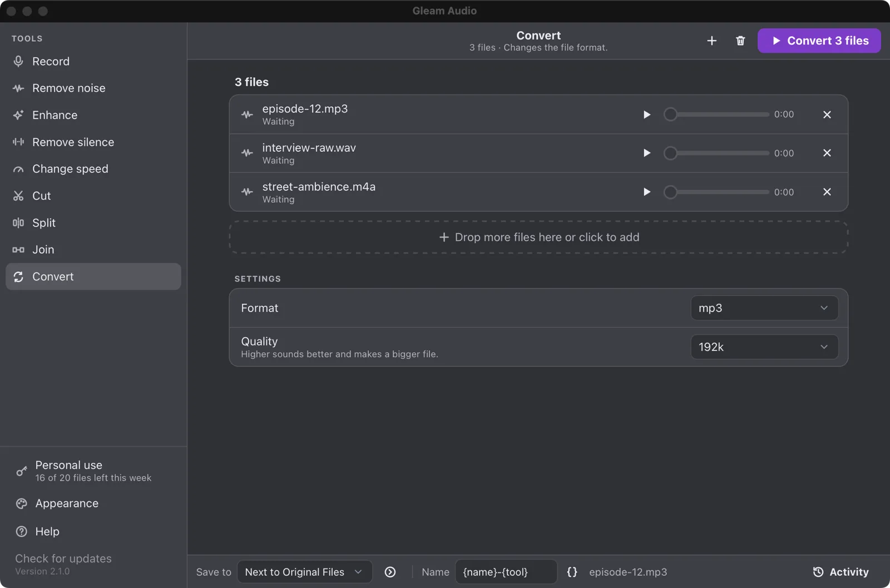This screenshot has height=588, width=890.
Task: Click the curly braces tokens icon
Action: pyautogui.click(x=572, y=572)
